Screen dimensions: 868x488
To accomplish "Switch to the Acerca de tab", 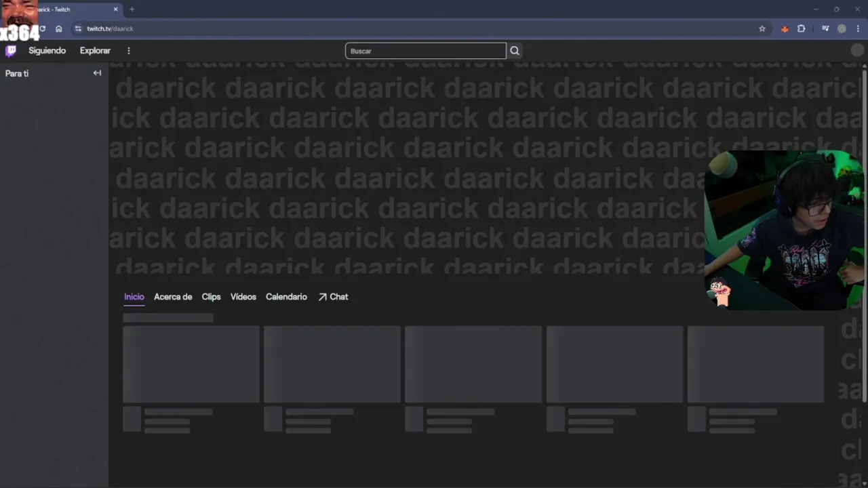I will click(173, 297).
